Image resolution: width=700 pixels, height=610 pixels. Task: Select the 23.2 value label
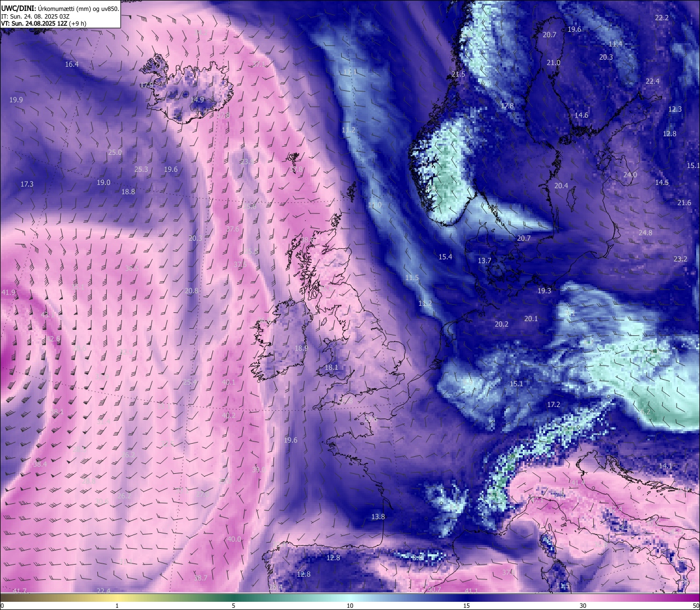click(x=680, y=259)
